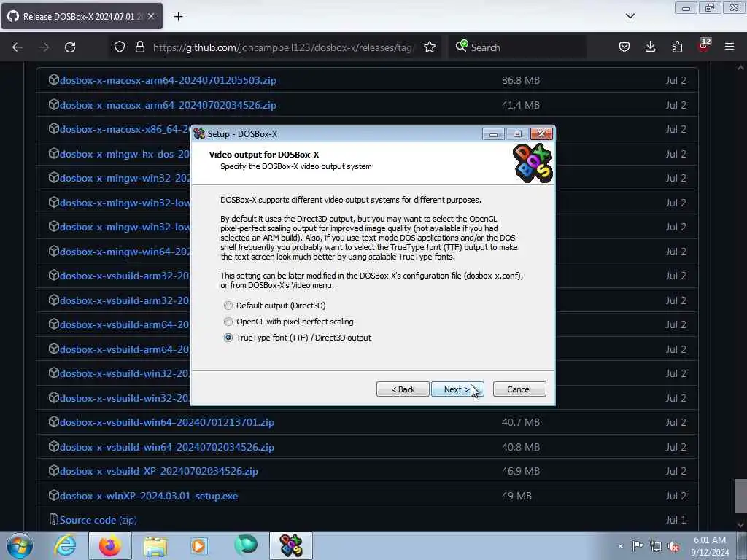
Task: Click the package icon beside dosbox-x-winXP setup
Action: point(54,495)
